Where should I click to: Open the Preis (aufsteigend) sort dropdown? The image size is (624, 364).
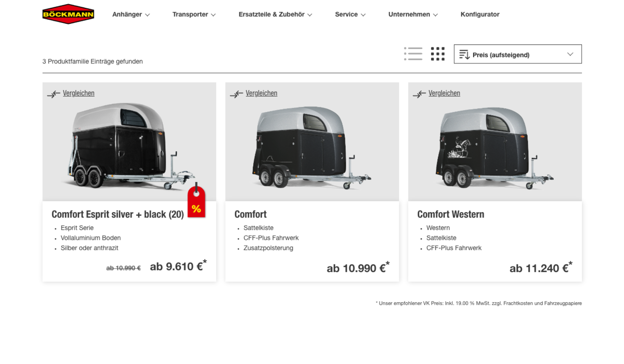click(x=517, y=55)
